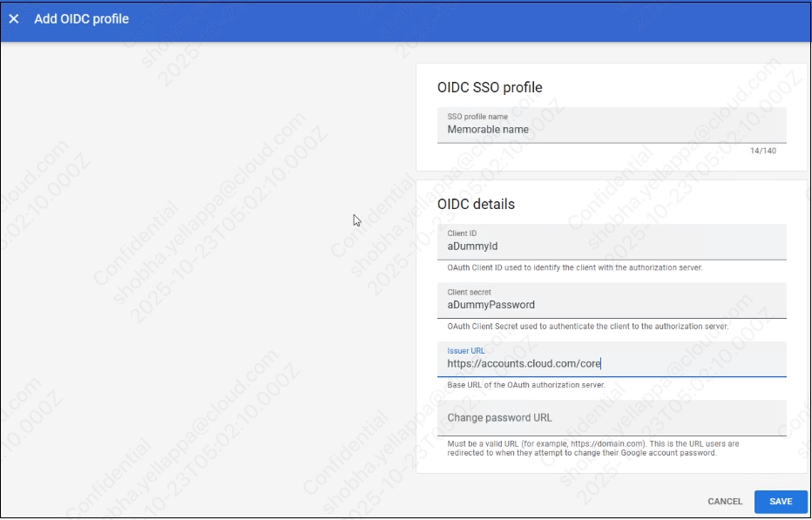Focus the Client ID input showing aDummyId
The height and width of the screenshot is (520, 812).
tap(610, 246)
